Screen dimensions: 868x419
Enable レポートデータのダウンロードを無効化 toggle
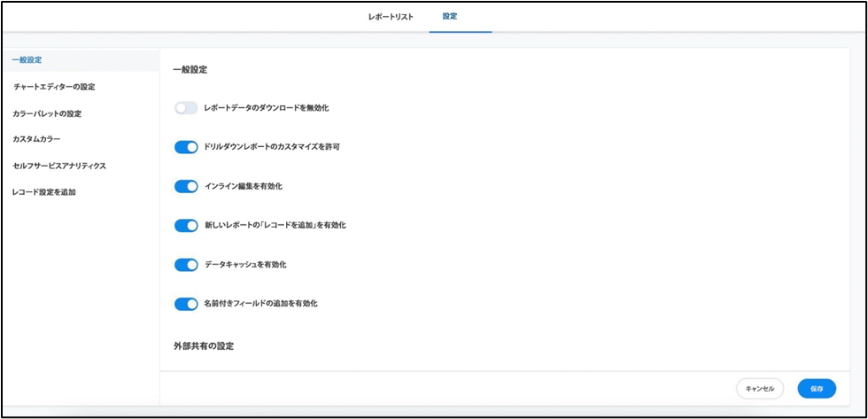186,108
